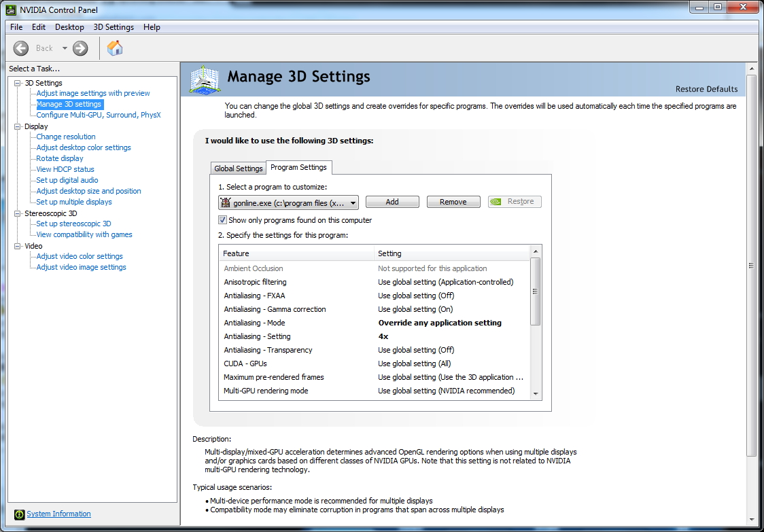
Task: Open Set up stereoscopic 3D
Action: (x=73, y=224)
